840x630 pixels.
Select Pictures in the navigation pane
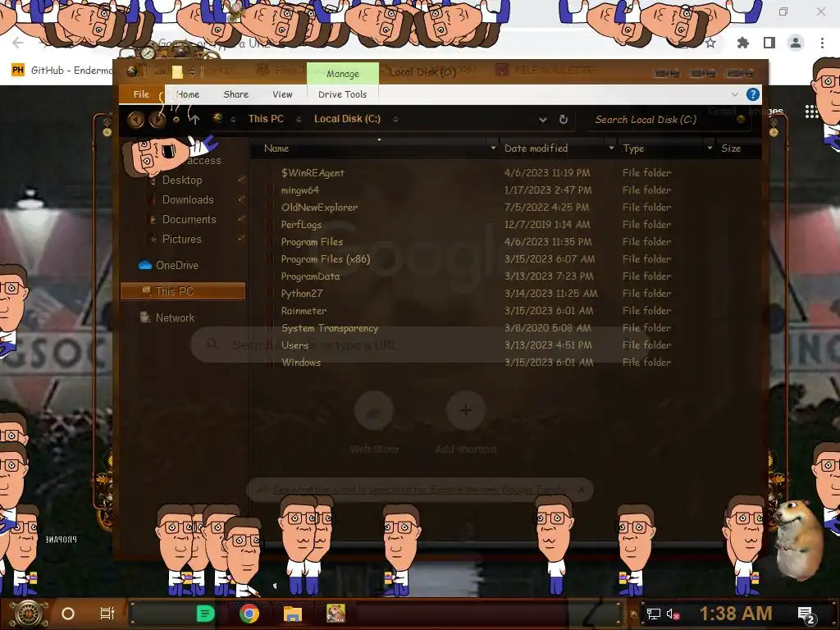pos(181,239)
